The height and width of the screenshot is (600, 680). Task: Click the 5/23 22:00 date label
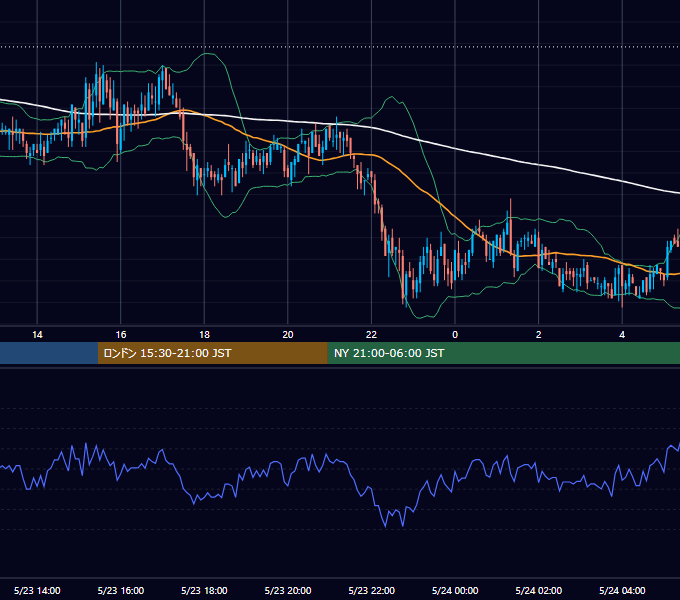pyautogui.click(x=372, y=590)
